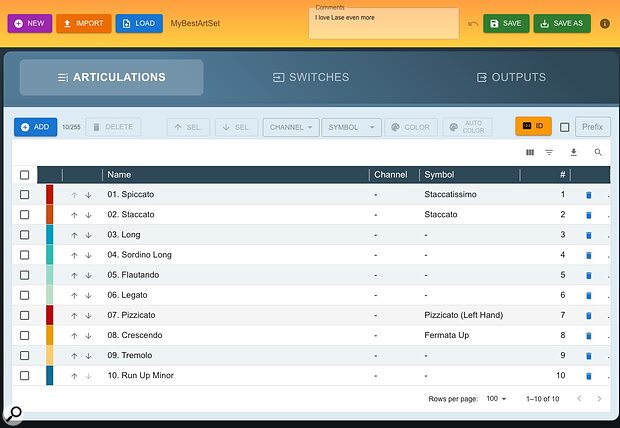Go to the OUTPUTS tab
620x428 pixels.
pyautogui.click(x=510, y=77)
